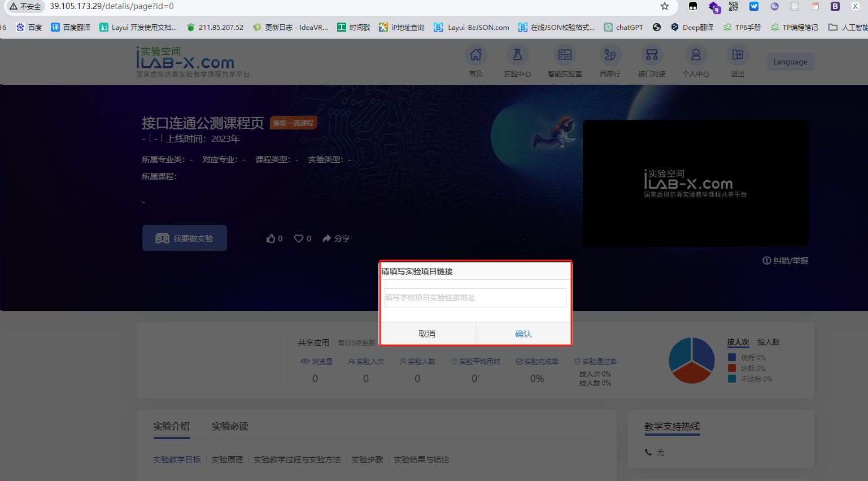Click the blue W extension icon
Viewport: 868px width, 481px height.
(x=754, y=6)
